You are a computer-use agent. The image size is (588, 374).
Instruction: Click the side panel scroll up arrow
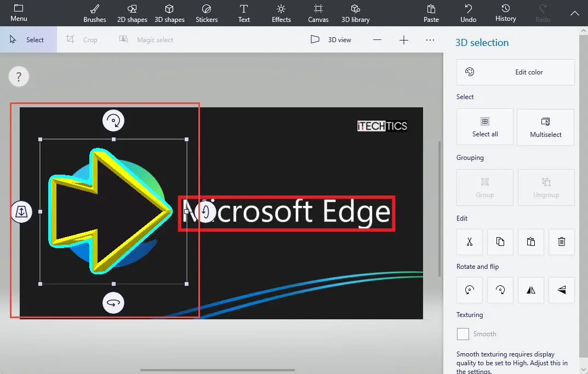[584, 31]
